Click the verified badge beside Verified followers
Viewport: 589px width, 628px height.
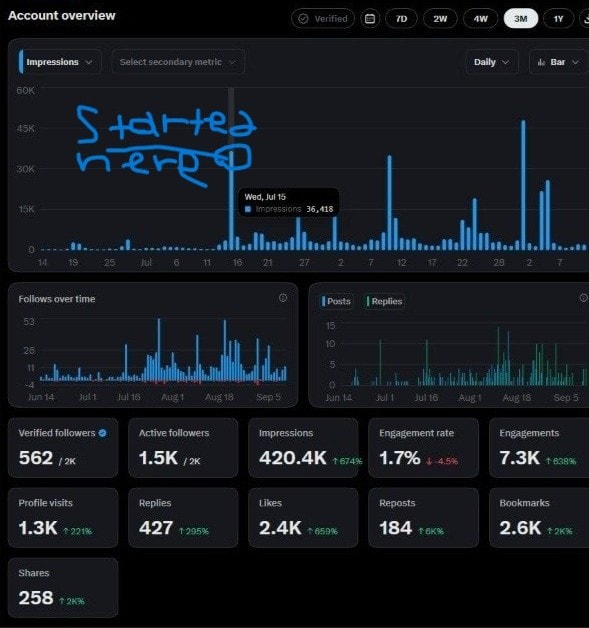point(103,433)
